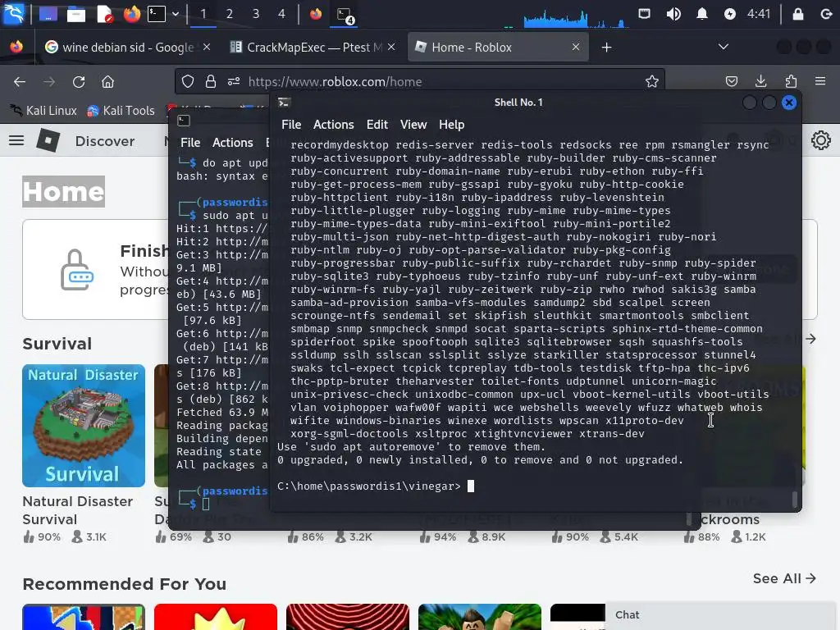Viewport: 840px width, 630px height.
Task: Open Edit menu in Shell No. 1
Action: click(x=377, y=125)
